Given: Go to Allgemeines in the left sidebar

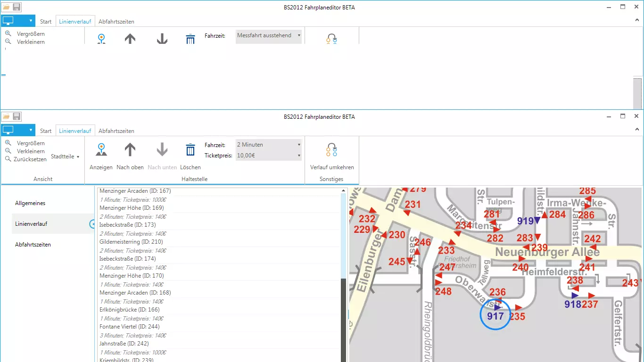Looking at the screenshot, I should 30,203.
